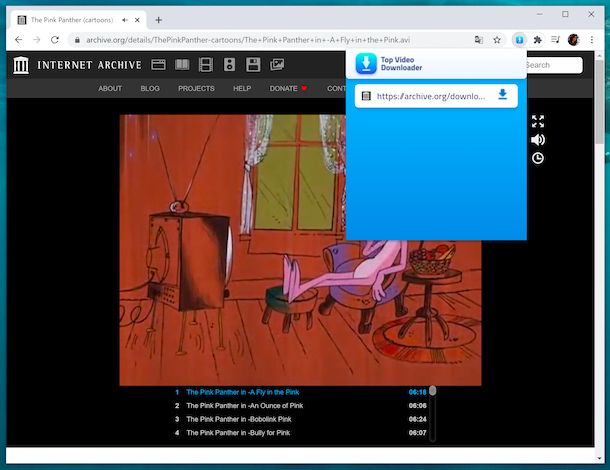Image resolution: width=610 pixels, height=470 pixels.
Task: Click the Top Video Downloader extension icon
Action: (x=519, y=40)
